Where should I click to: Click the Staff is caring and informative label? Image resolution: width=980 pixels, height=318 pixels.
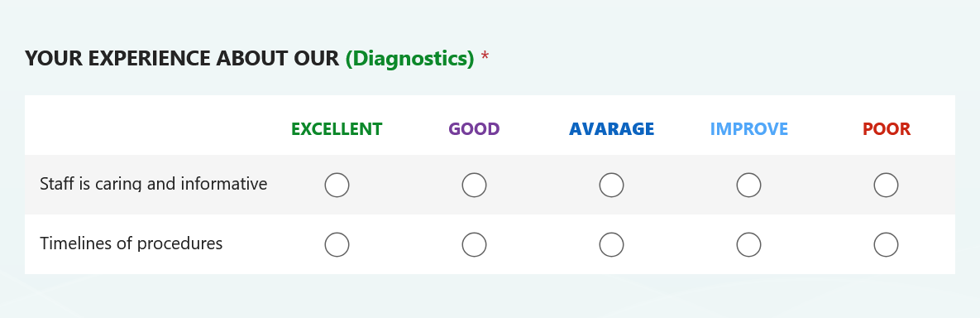[x=153, y=184]
